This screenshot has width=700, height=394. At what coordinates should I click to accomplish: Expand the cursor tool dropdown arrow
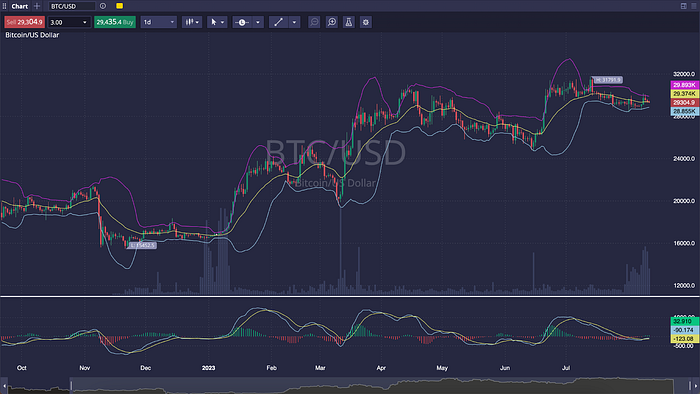223,22
